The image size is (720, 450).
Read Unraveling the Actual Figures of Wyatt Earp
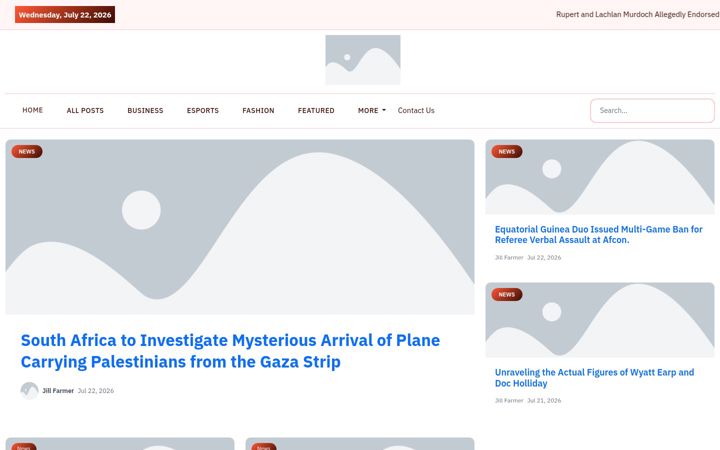pyautogui.click(x=594, y=378)
